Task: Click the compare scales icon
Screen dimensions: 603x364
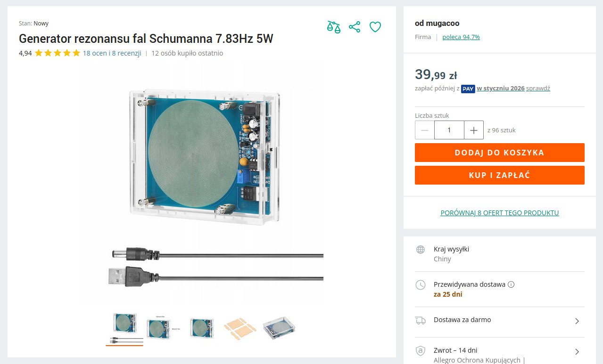Action: (x=334, y=27)
